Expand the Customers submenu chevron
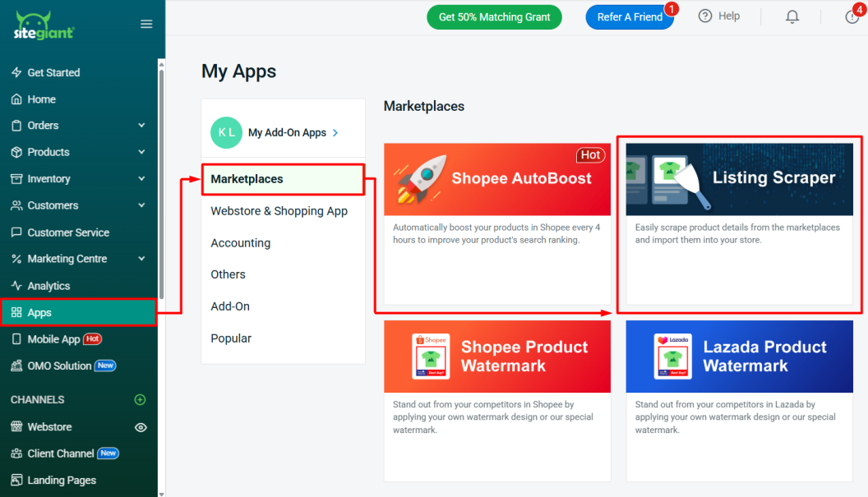 (x=141, y=205)
